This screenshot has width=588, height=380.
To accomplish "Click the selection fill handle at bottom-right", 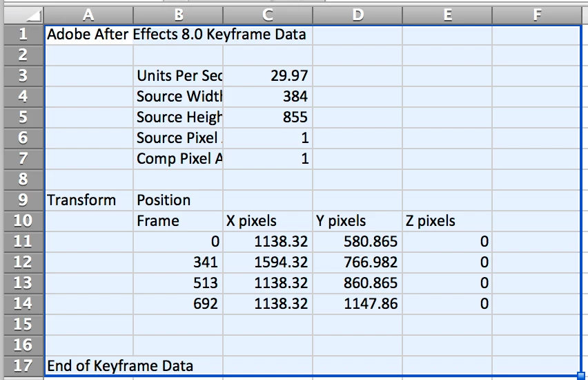I will (x=581, y=375).
